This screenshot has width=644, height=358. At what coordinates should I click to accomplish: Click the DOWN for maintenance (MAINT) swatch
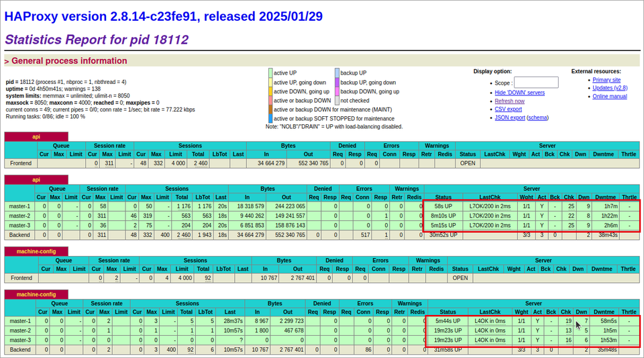[270, 109]
